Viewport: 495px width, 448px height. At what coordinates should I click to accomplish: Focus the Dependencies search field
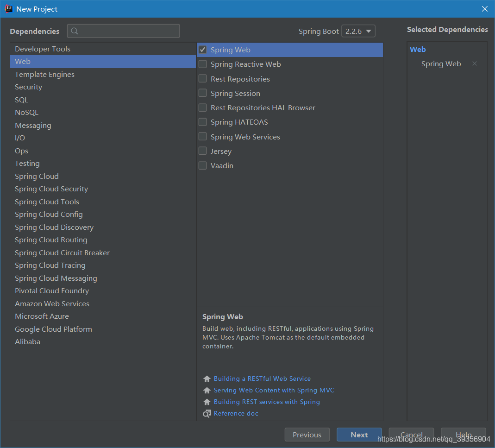tap(124, 31)
